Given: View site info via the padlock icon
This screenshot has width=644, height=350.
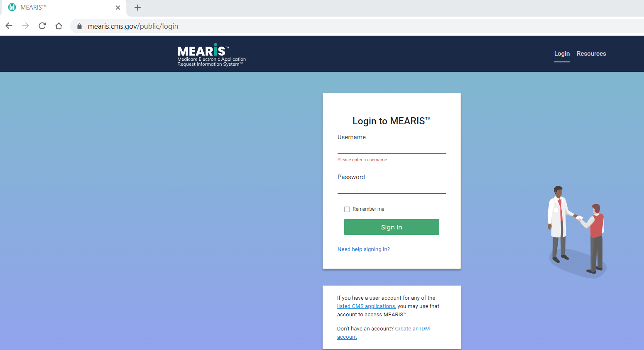Looking at the screenshot, I should (x=79, y=26).
